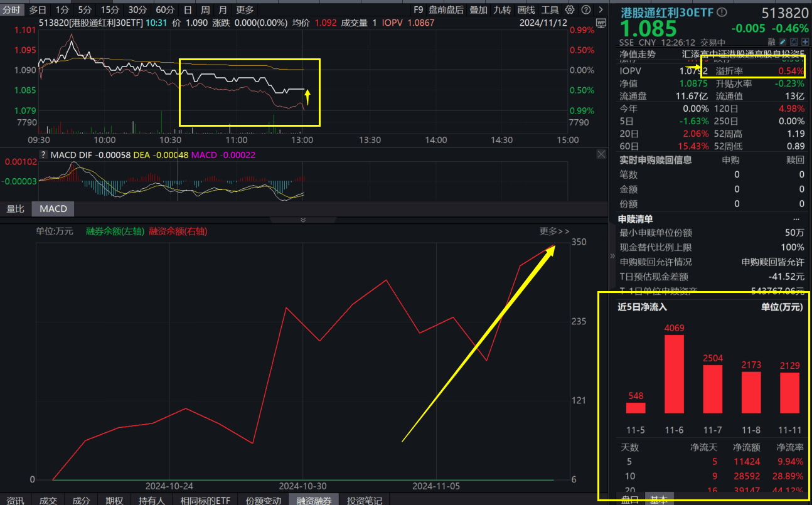Click stock code 513820
Viewport: 812px width, 505px height.
coord(785,13)
